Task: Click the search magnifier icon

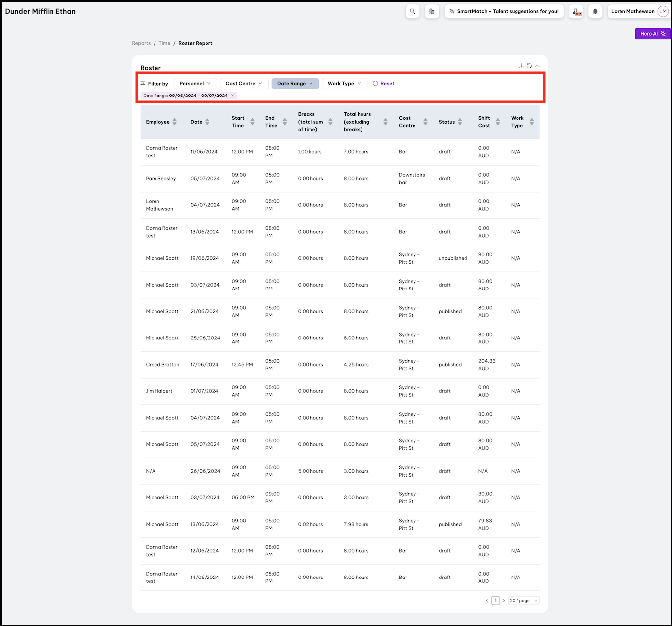Action: pos(413,11)
